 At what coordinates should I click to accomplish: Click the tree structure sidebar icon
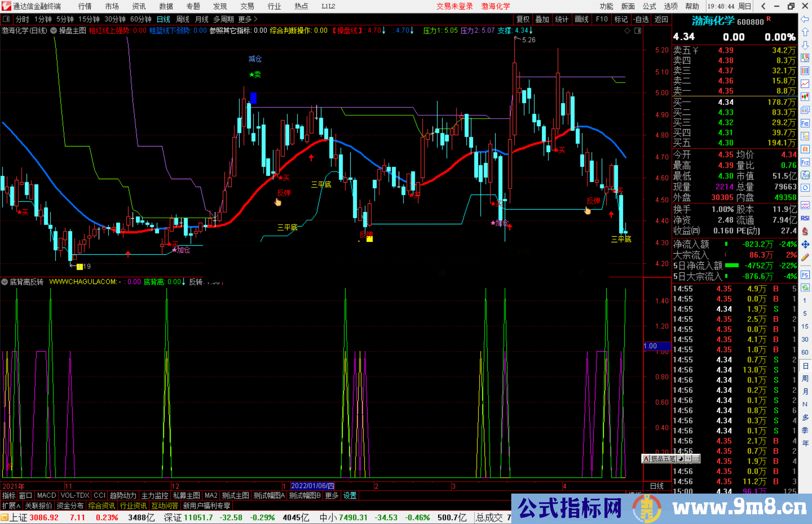805,136
